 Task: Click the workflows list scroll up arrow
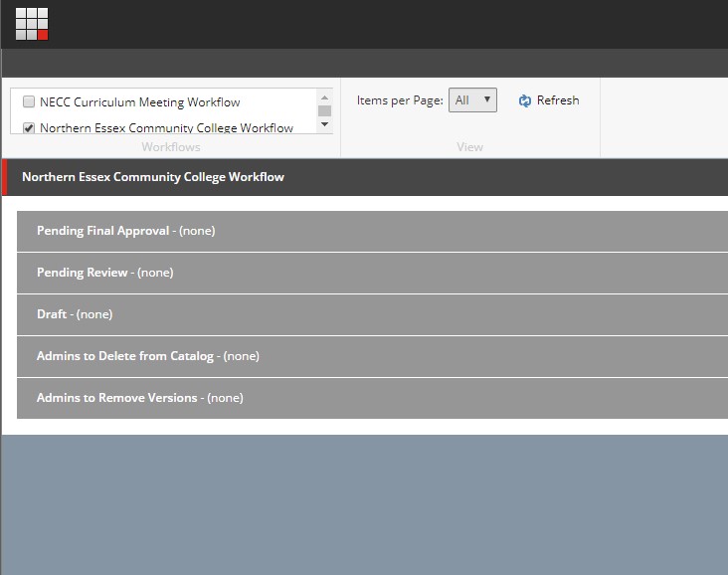coord(324,96)
